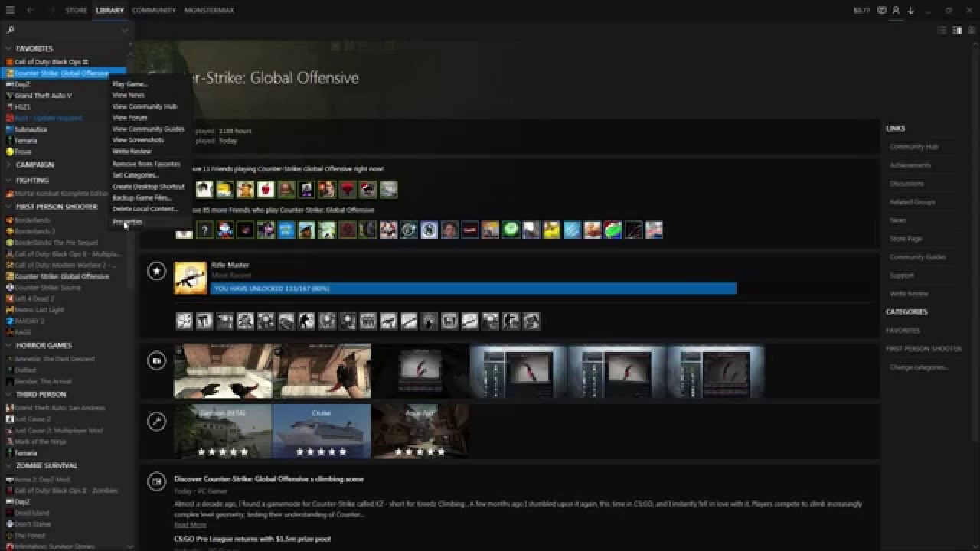Click the Trove game icon in Favorites
Screen dimensions: 980x551
click(x=9, y=152)
